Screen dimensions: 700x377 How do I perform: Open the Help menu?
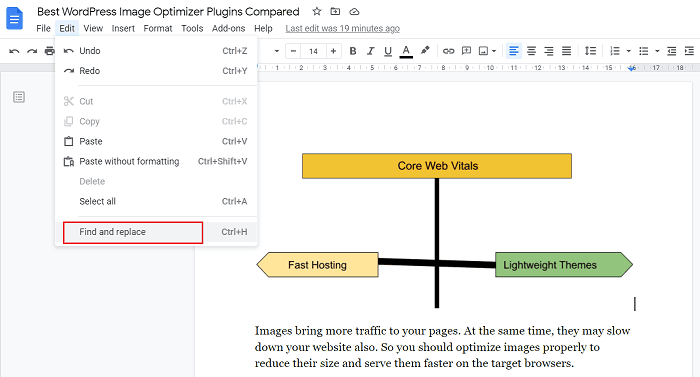click(x=263, y=28)
